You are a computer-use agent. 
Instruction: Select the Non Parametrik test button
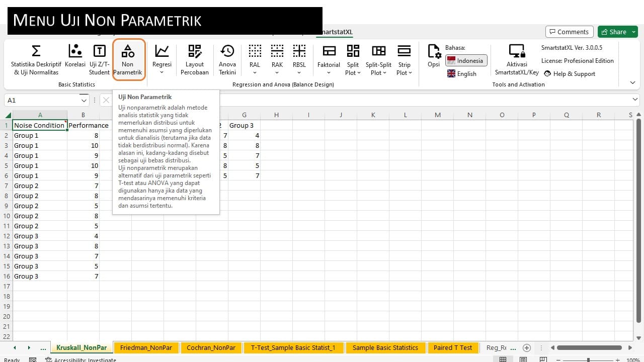pyautogui.click(x=128, y=59)
